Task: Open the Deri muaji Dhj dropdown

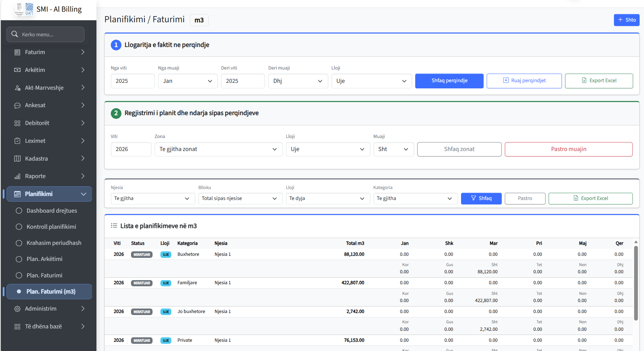Action: (298, 81)
